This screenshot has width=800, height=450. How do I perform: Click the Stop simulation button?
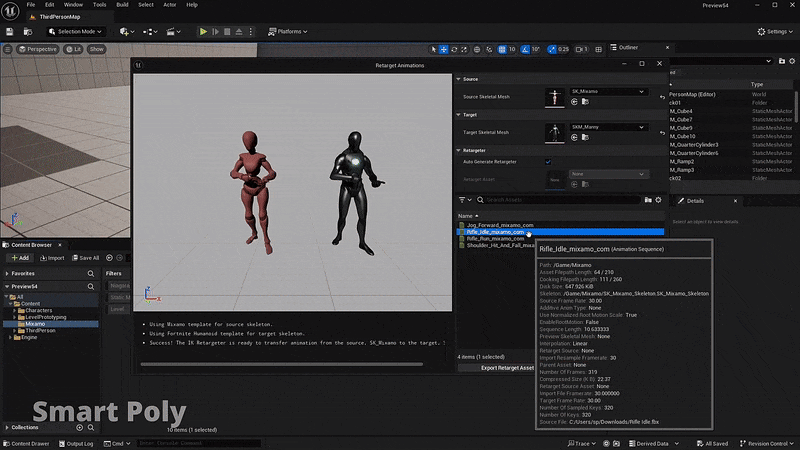(x=227, y=32)
